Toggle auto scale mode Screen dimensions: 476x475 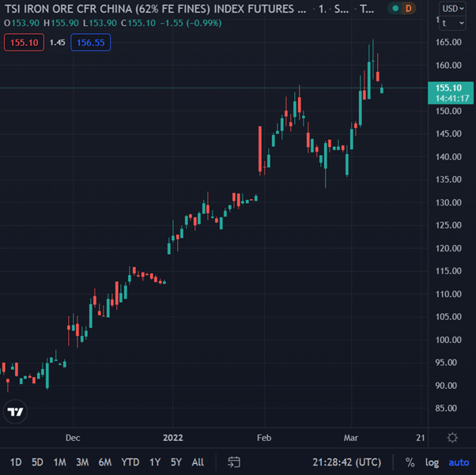tap(459, 462)
